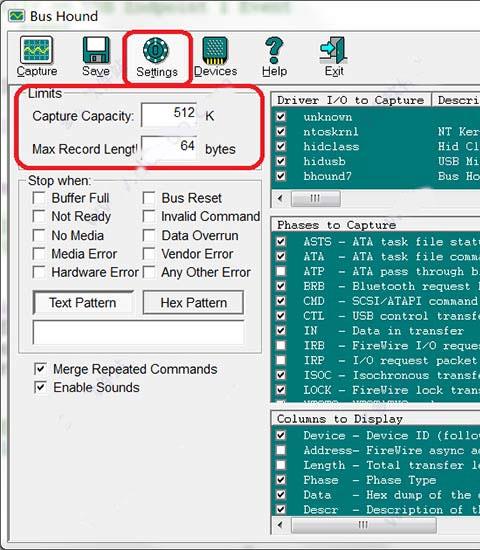Tick the Any Other Error checkbox
Screen dimensions: 480x550
coord(149,272)
